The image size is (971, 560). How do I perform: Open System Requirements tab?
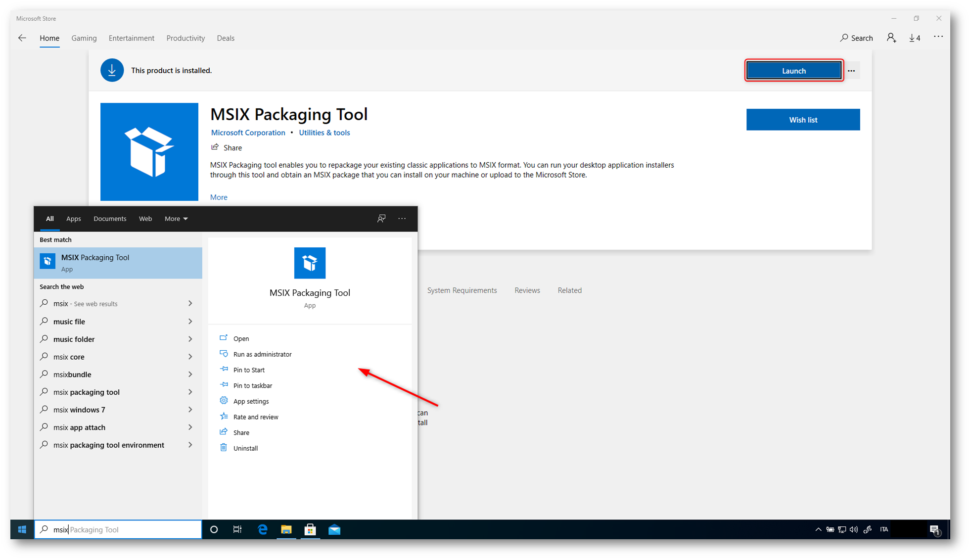462,290
